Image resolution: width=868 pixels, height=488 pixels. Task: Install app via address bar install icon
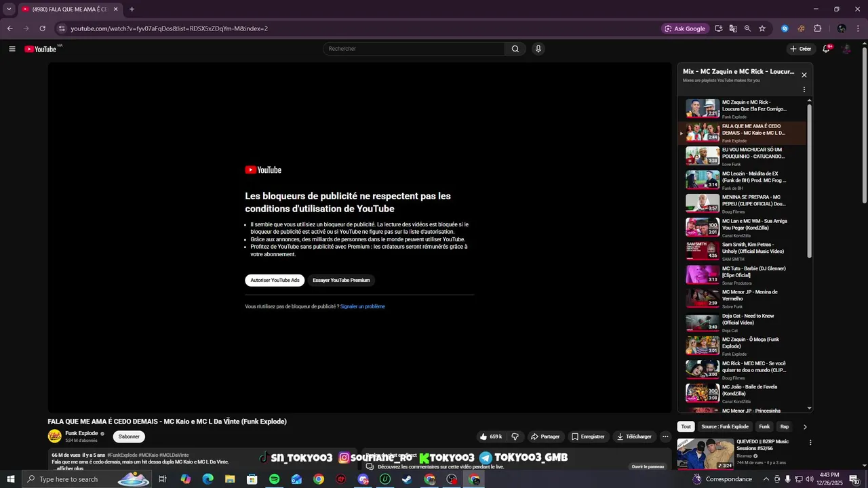(x=719, y=28)
